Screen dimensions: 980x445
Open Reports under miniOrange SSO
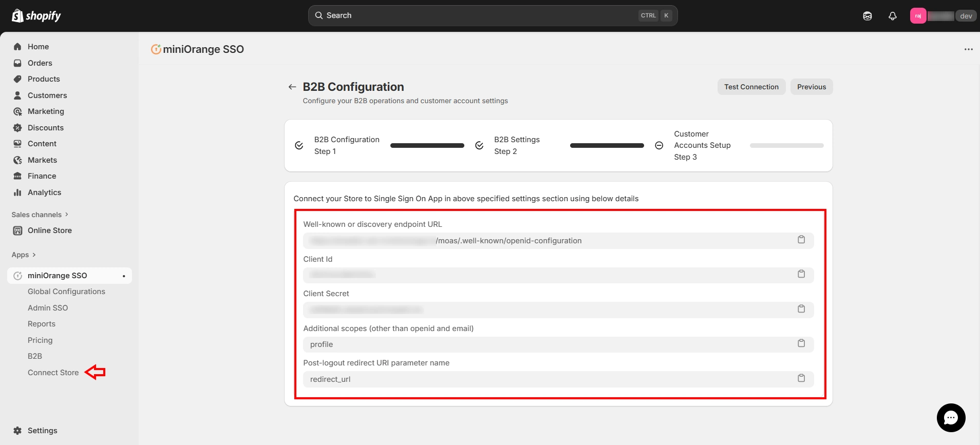pyautogui.click(x=42, y=324)
